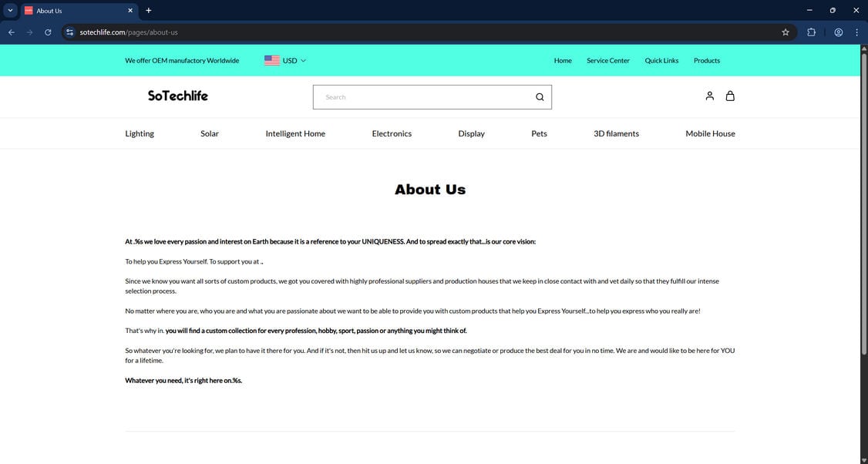Open the Chrome three-dot menu
The height and width of the screenshot is (464, 868).
856,32
